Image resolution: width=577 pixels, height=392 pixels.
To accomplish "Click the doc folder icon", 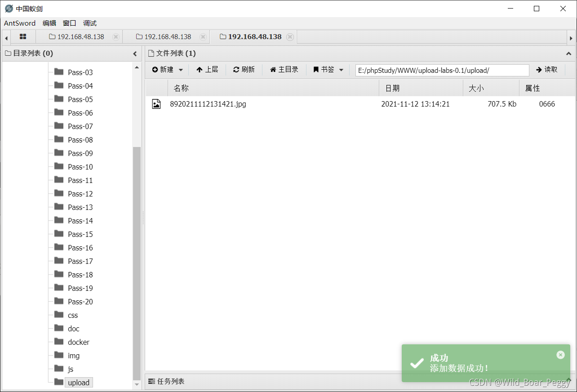I will point(59,328).
